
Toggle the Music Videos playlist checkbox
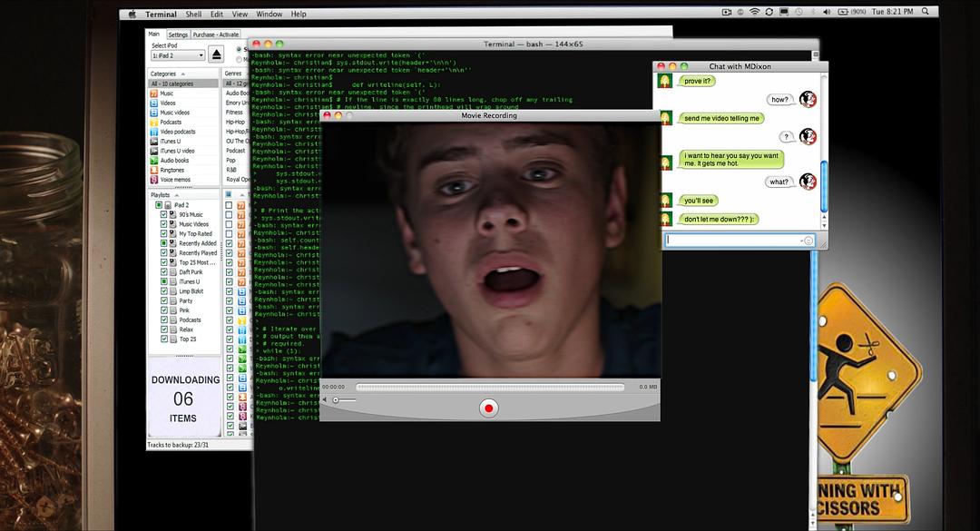tap(163, 224)
